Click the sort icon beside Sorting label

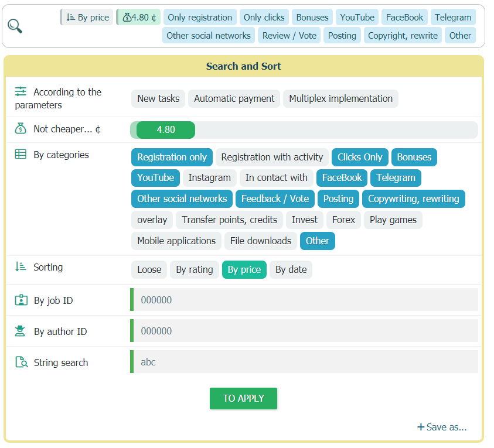click(x=21, y=266)
